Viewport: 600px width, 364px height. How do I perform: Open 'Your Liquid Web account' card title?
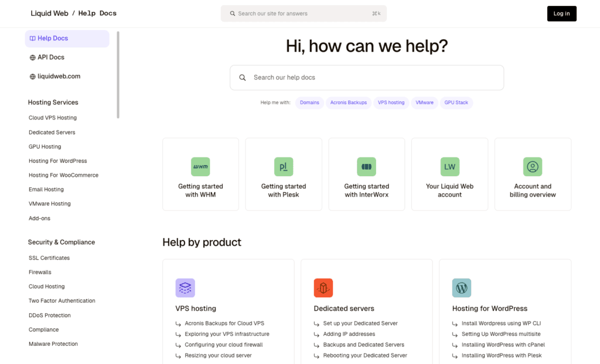point(449,190)
